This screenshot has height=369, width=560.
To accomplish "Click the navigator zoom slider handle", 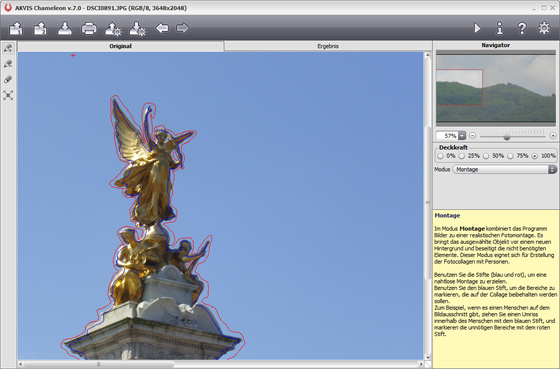I will (506, 137).
